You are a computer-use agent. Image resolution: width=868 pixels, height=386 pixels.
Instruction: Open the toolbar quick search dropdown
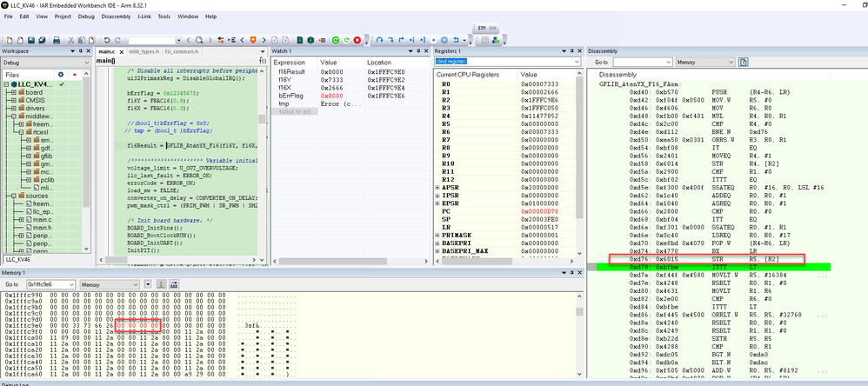[178, 40]
